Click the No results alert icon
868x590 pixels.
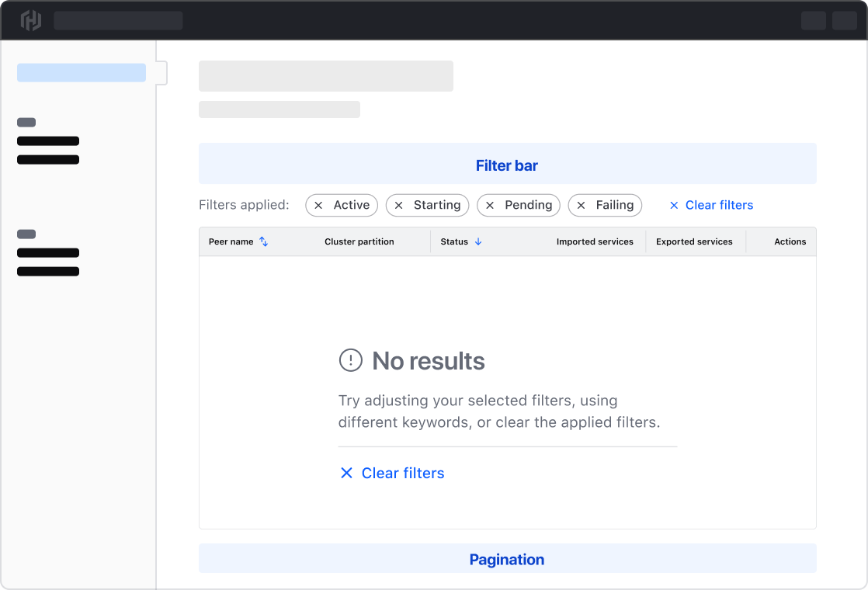click(351, 360)
